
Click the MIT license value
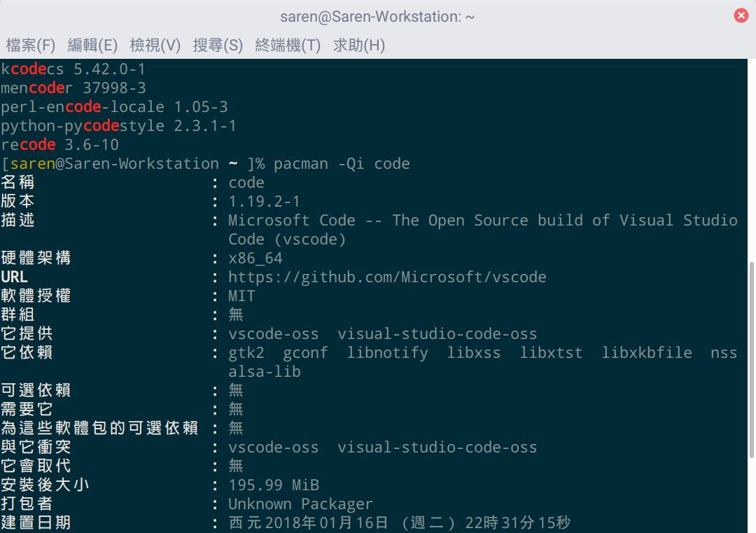click(241, 296)
